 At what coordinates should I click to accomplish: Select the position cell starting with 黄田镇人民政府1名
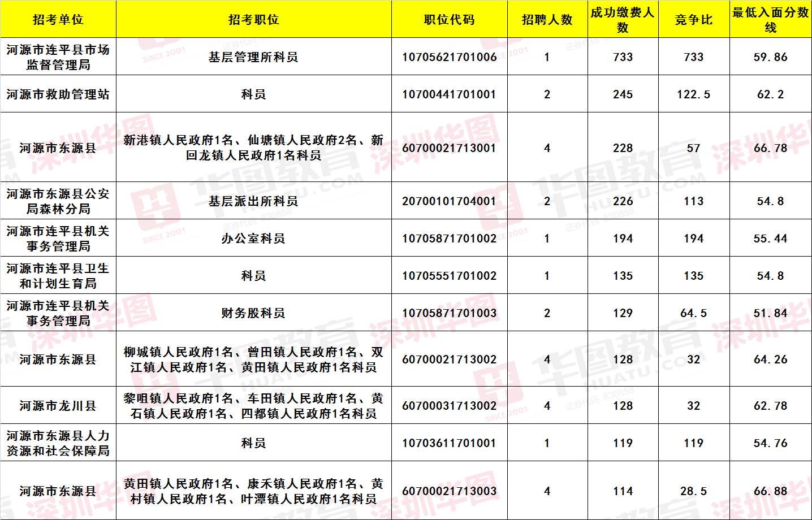pos(254,491)
